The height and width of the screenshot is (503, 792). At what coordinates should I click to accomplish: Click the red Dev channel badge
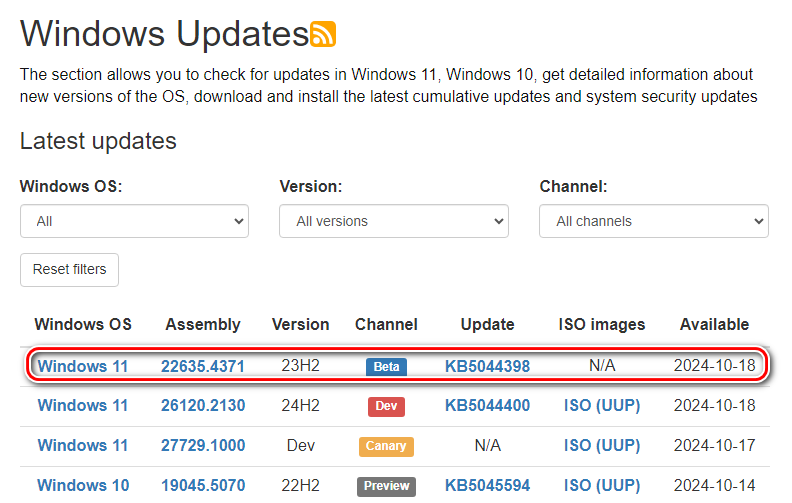386,406
